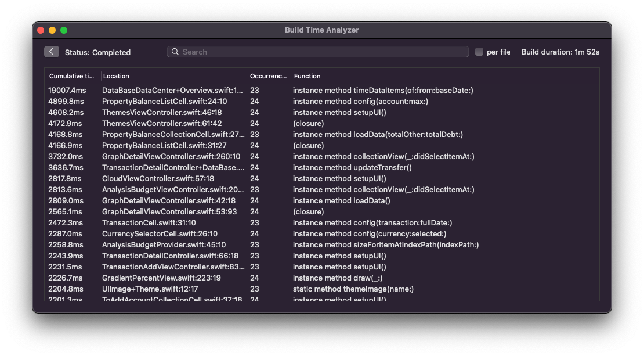This screenshot has height=356, width=644.
Task: Click the back chevron button
Action: point(51,51)
